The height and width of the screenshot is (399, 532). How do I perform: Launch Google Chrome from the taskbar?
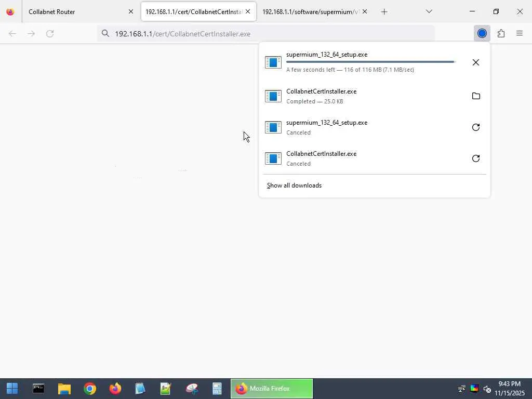click(90, 389)
